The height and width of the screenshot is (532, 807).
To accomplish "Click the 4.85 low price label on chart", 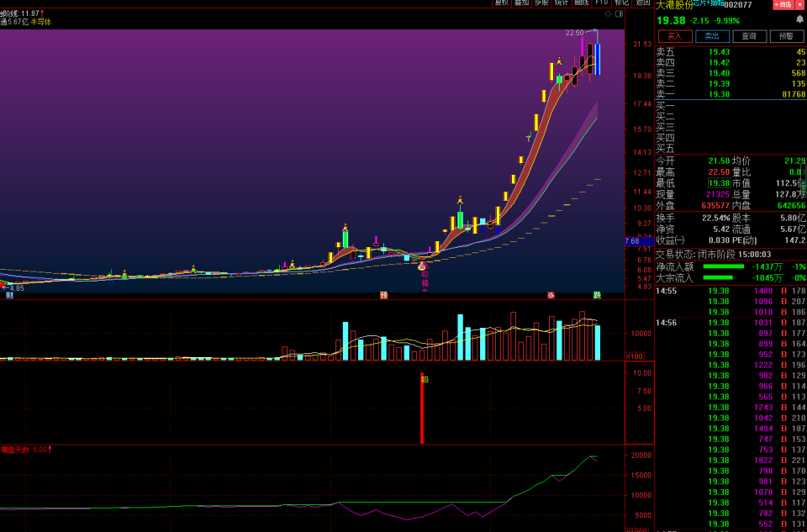I will (x=15, y=288).
